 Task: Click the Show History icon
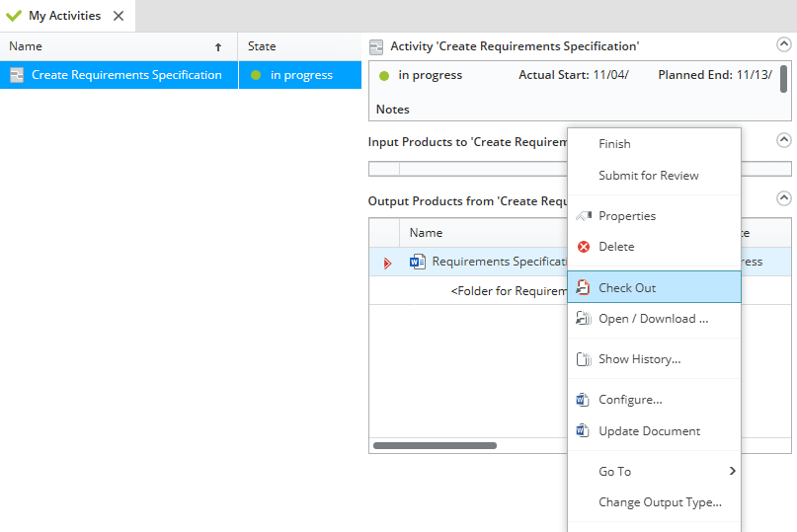583,359
